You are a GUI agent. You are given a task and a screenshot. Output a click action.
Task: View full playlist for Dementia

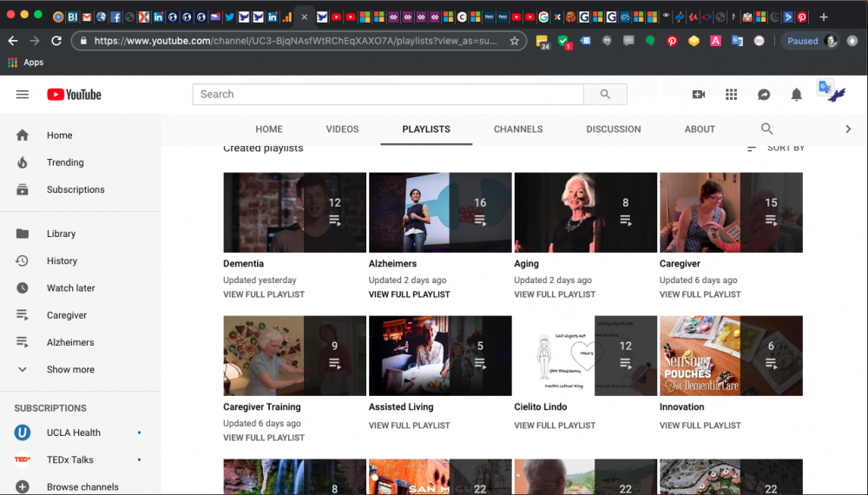tap(264, 294)
